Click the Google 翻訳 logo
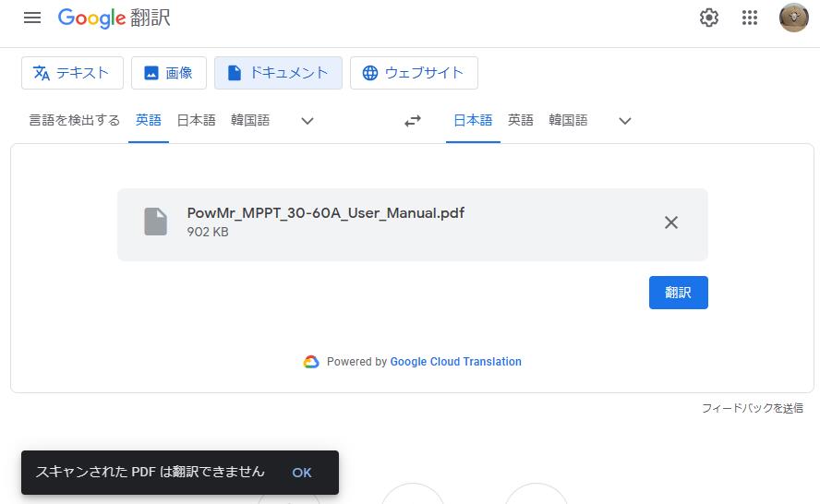The image size is (820, 504). tap(114, 18)
